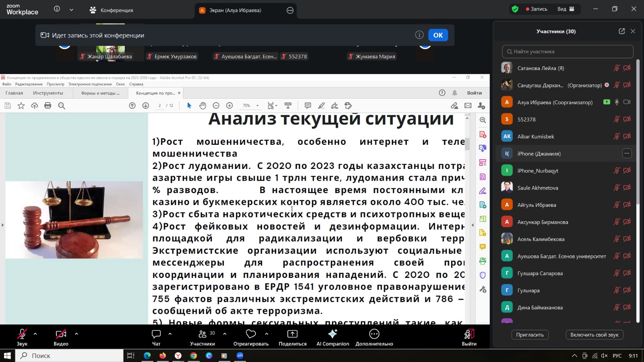Viewport: 644px width, 362px height.
Task: Expand the chat options arrow next to Чат
Action: point(170,334)
